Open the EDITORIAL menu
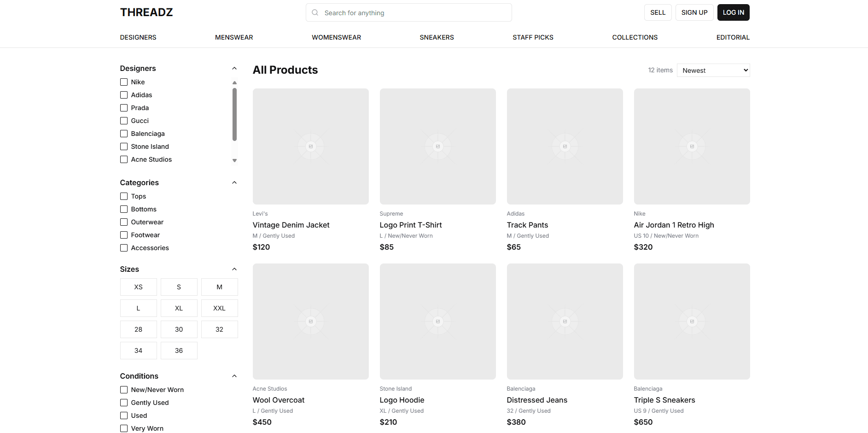This screenshot has width=868, height=433. tap(733, 37)
